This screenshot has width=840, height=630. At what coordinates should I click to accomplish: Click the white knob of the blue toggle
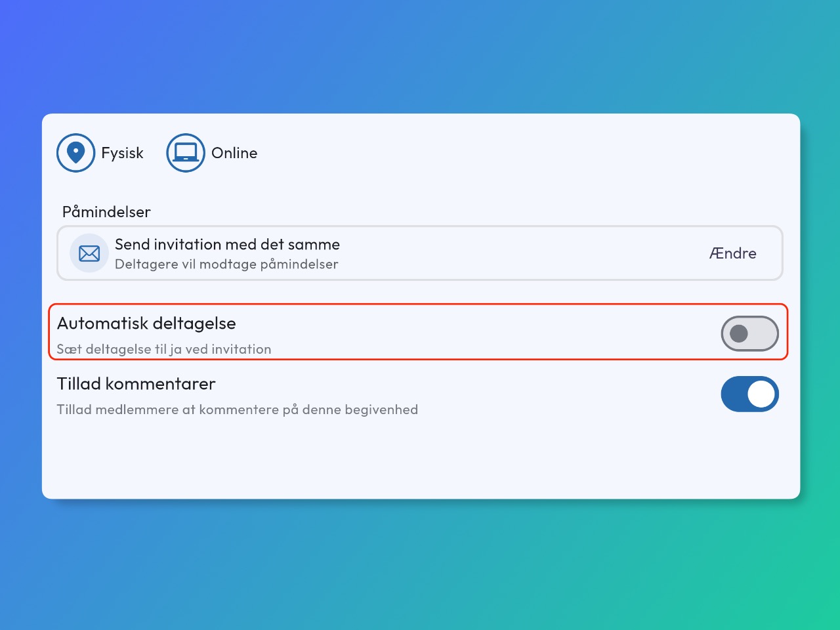click(x=761, y=394)
